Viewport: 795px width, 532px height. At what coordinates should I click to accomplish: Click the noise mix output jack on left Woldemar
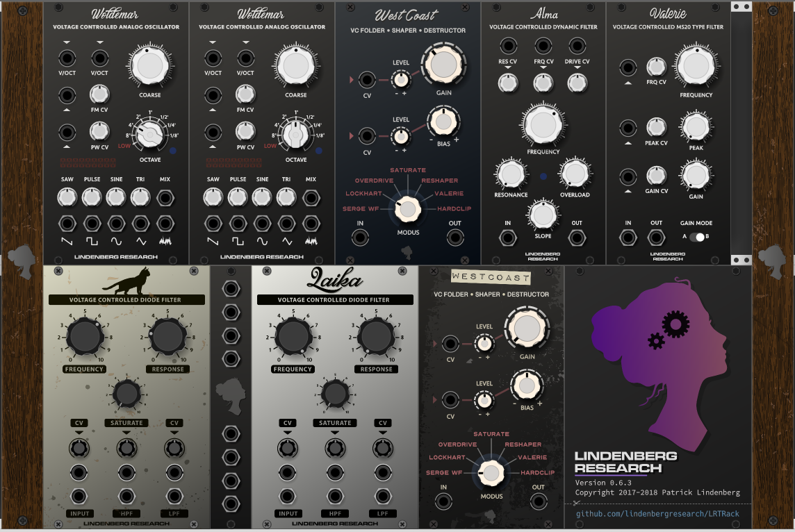click(165, 224)
